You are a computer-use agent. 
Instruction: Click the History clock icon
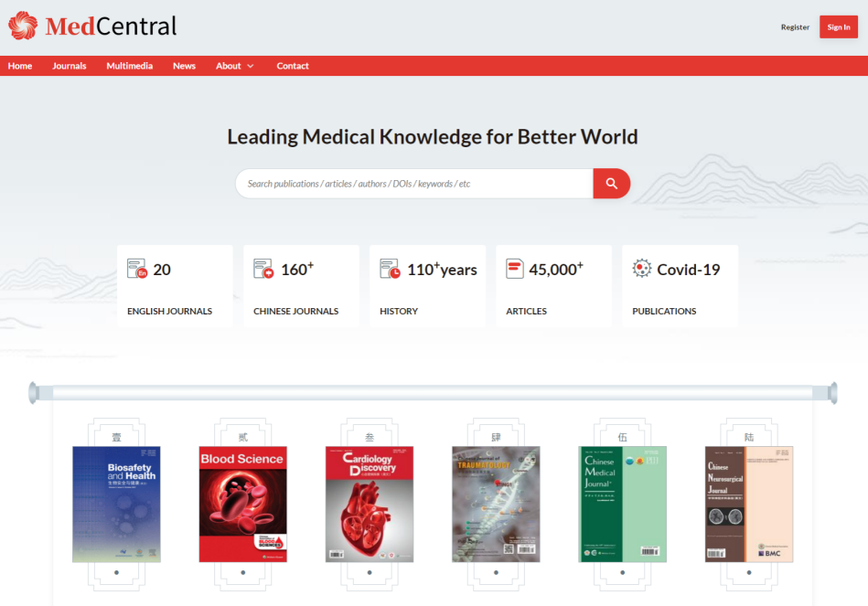(390, 269)
